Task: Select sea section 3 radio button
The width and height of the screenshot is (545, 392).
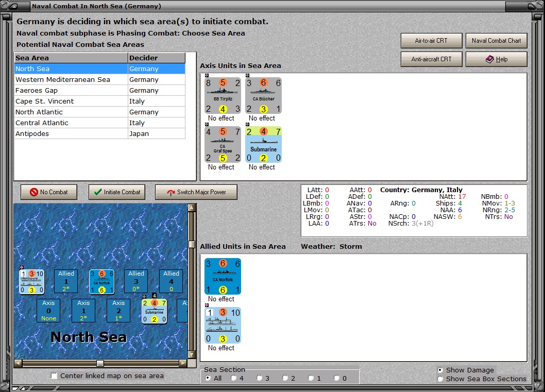Action: [259, 378]
